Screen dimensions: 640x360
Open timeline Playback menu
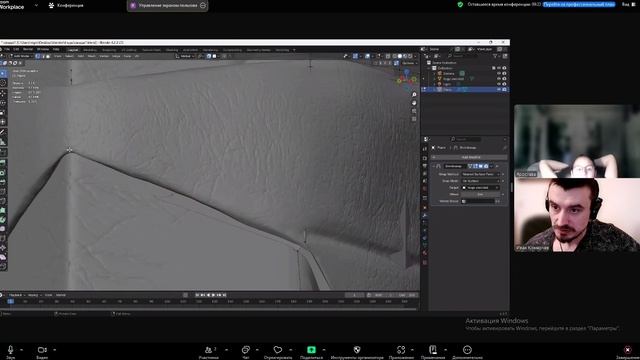16,295
